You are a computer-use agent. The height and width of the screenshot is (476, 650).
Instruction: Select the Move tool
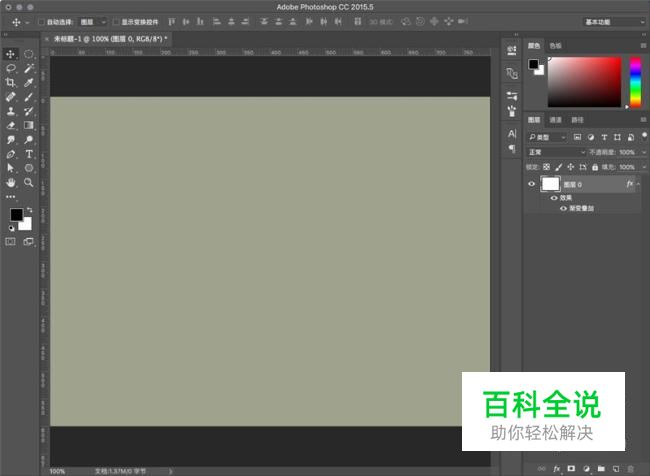pos(11,54)
